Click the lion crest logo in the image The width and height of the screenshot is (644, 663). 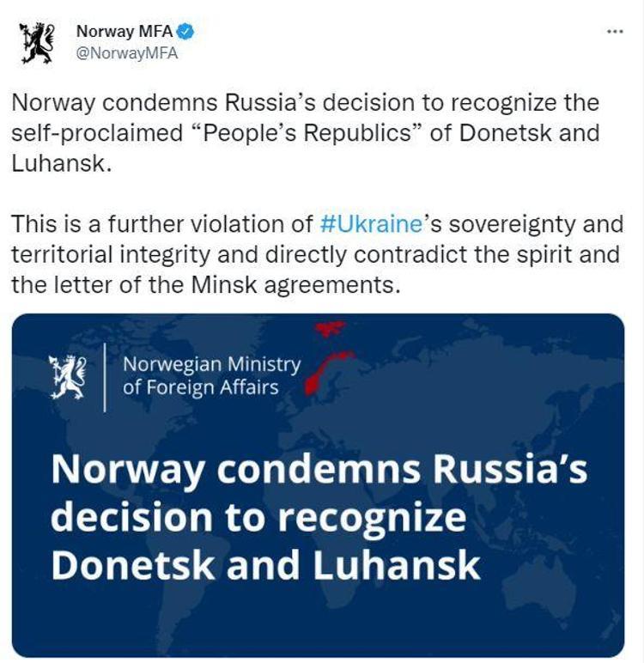(69, 377)
